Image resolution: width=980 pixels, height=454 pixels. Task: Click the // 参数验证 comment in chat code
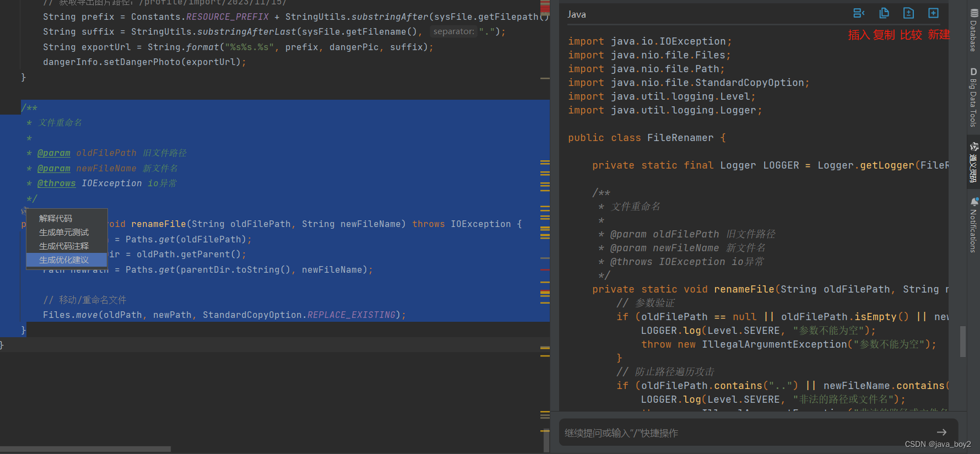pos(646,303)
